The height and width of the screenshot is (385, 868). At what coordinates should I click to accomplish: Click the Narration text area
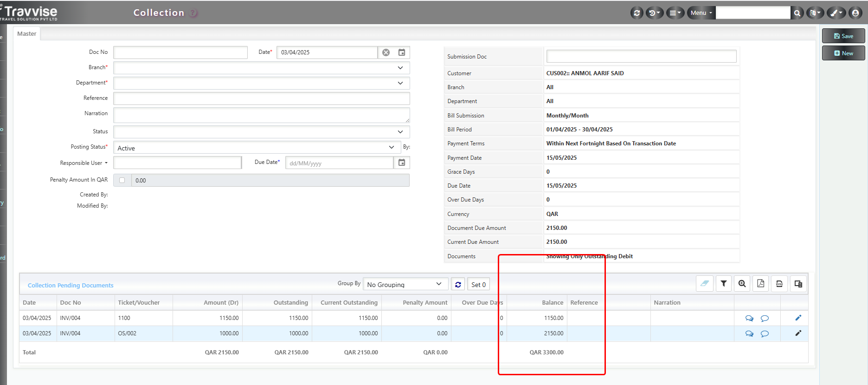(x=262, y=115)
